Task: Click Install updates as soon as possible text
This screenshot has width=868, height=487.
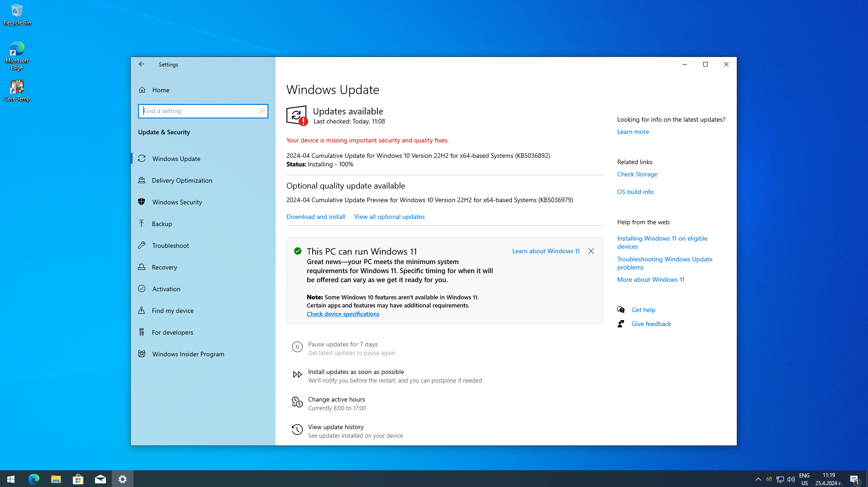Action: 356,372
